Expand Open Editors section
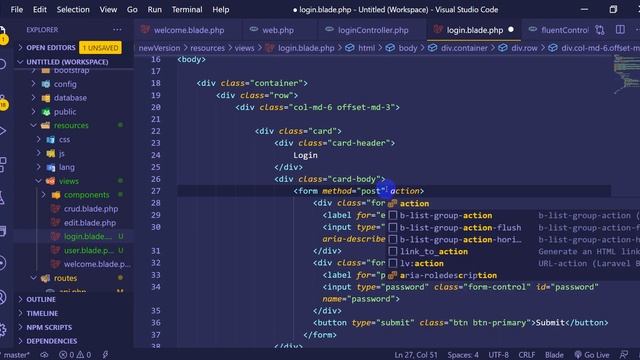The image size is (640, 360). [20, 48]
